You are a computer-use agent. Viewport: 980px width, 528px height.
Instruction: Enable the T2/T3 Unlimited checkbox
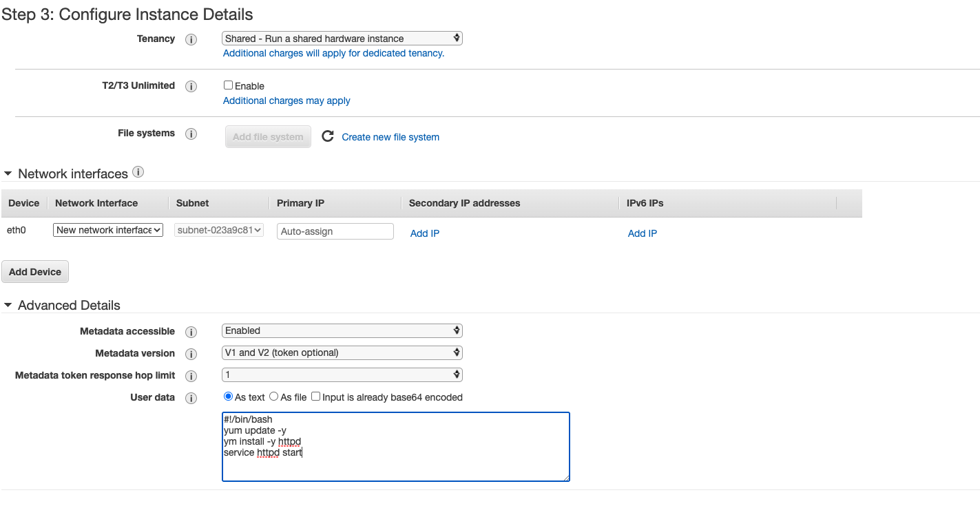coord(228,85)
